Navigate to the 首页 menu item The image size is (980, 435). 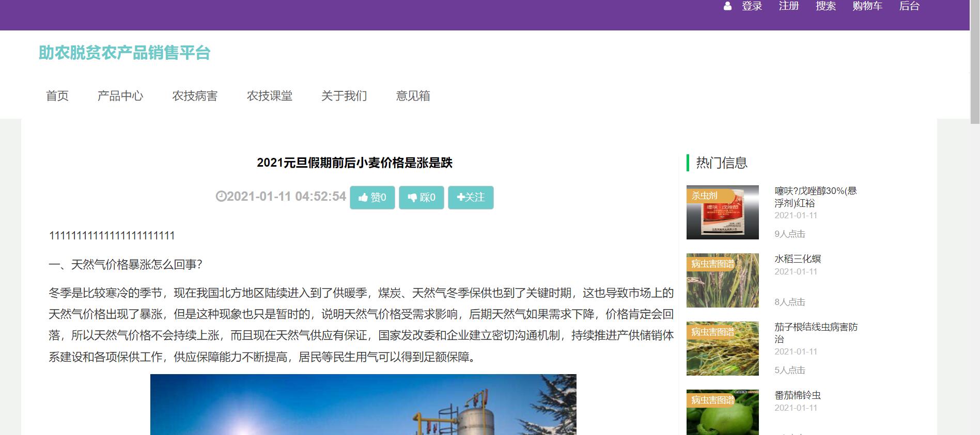click(x=57, y=96)
